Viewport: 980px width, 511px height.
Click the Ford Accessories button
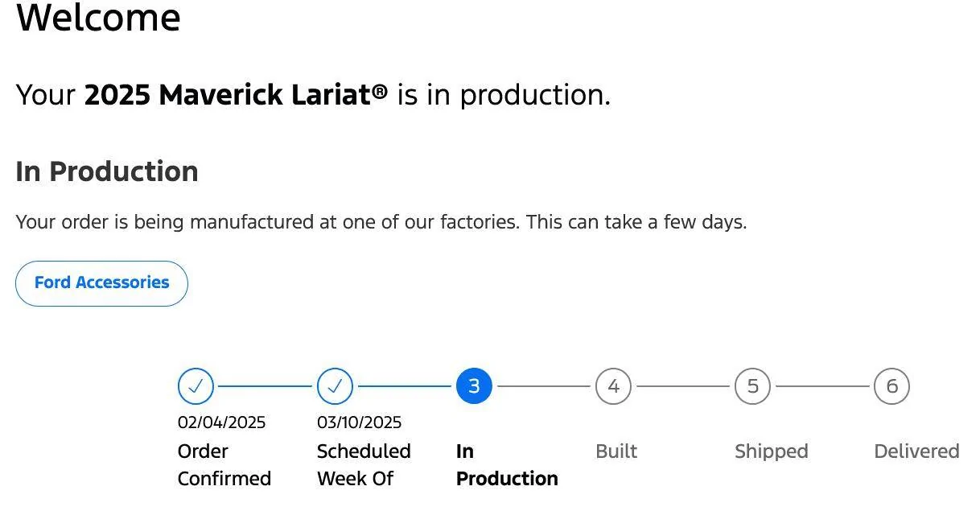coord(101,283)
